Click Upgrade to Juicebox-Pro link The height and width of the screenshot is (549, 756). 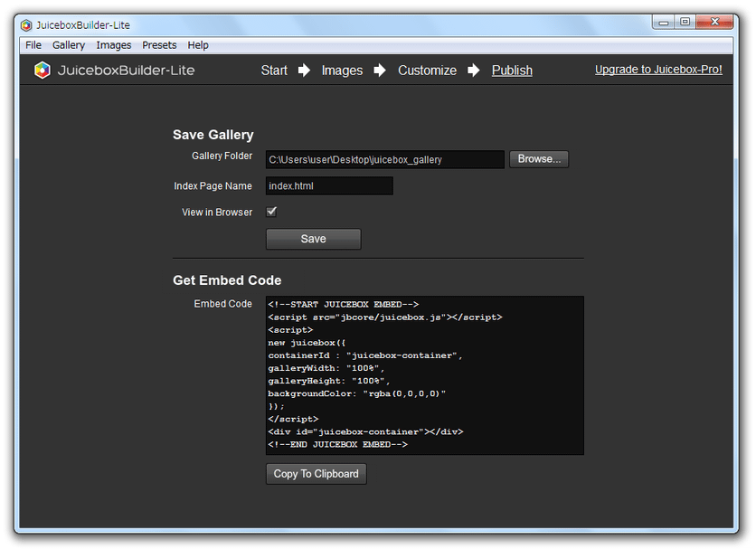click(x=658, y=70)
